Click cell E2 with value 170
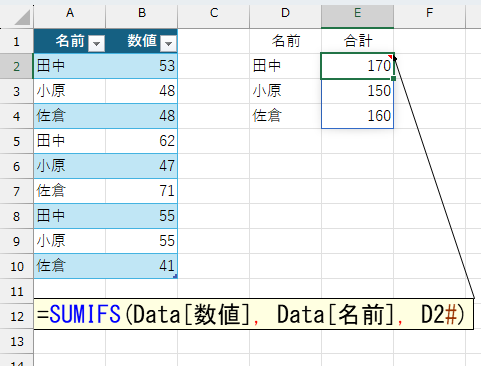The image size is (481, 366). 357,66
